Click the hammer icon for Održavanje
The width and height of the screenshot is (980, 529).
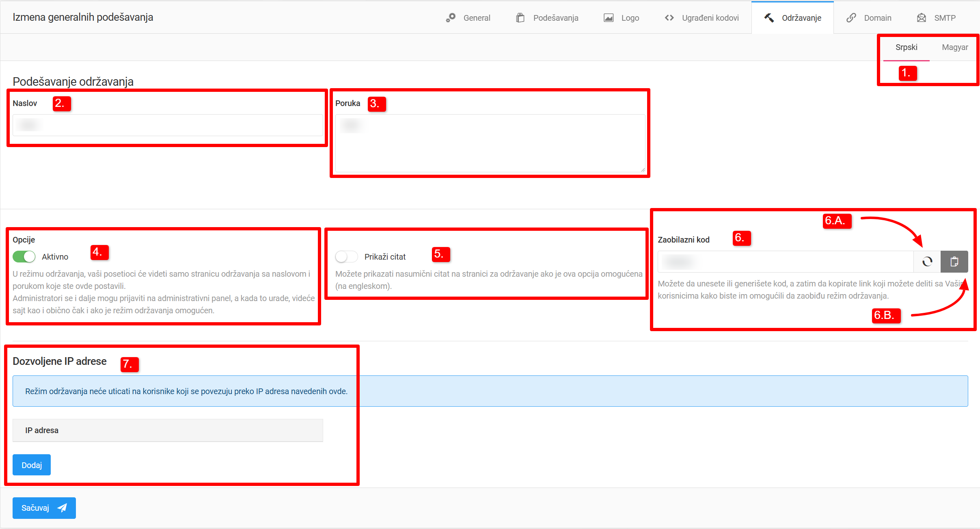coord(769,18)
